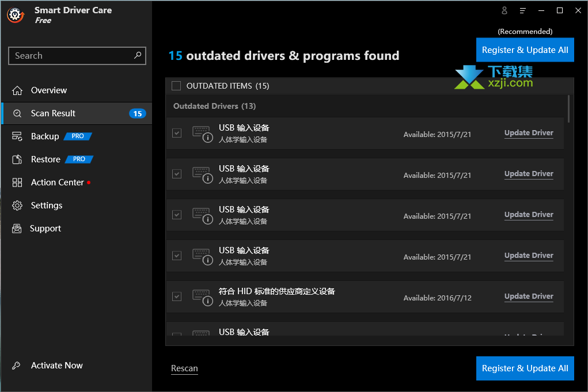The image size is (588, 392).
Task: Click Register & Update All beside Rescan
Action: click(525, 368)
